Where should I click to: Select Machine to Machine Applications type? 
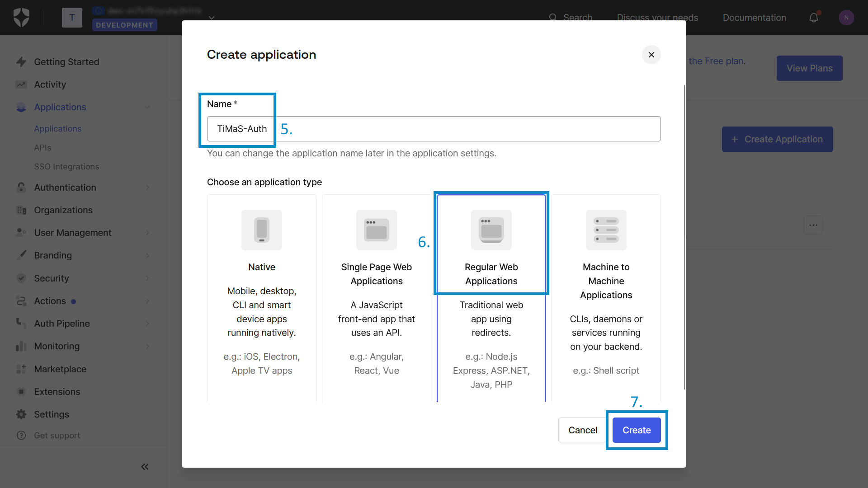click(606, 298)
